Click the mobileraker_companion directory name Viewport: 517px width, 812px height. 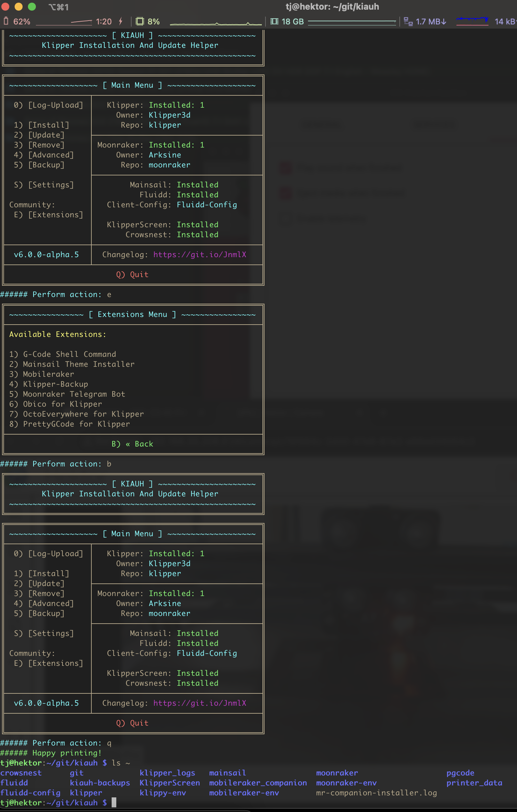(x=258, y=783)
